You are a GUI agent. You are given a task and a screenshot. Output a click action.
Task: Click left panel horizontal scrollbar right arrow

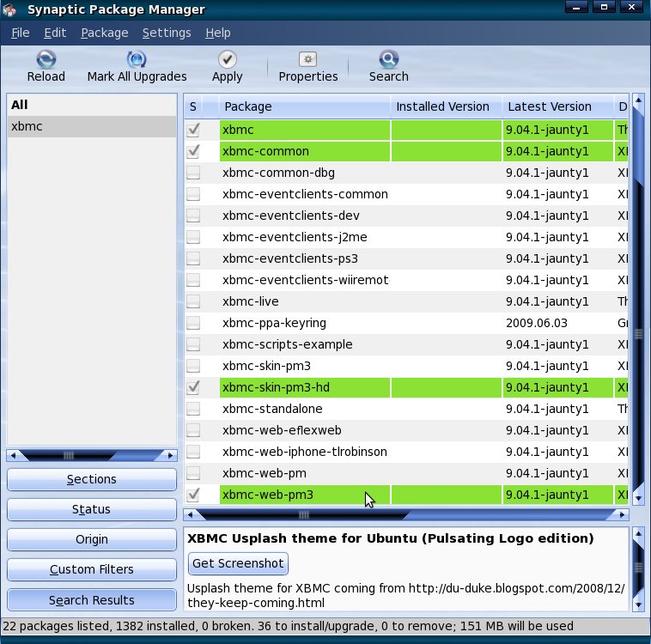click(170, 455)
